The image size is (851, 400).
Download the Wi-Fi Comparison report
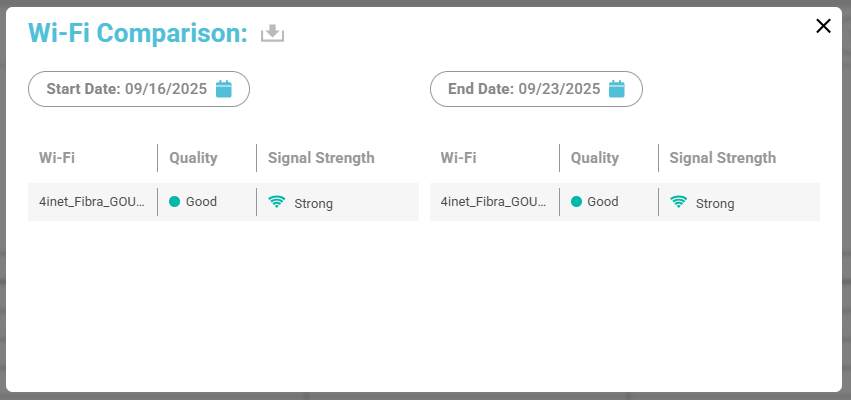click(x=273, y=33)
